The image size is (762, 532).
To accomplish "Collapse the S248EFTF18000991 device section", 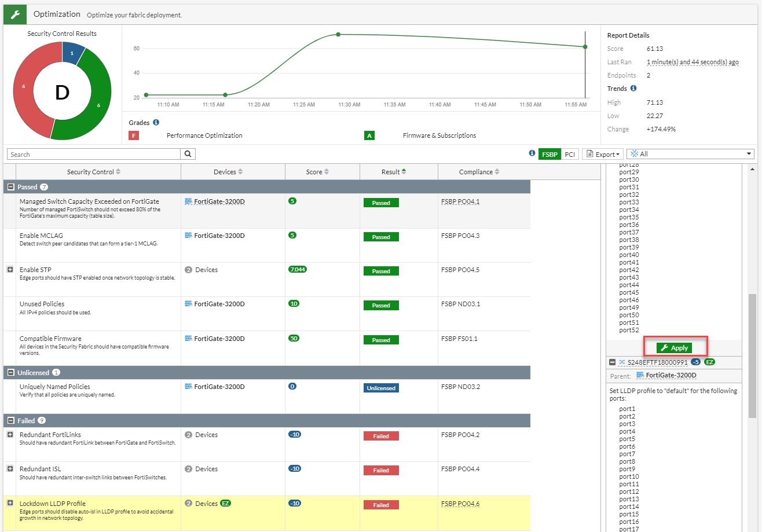I will [612, 362].
